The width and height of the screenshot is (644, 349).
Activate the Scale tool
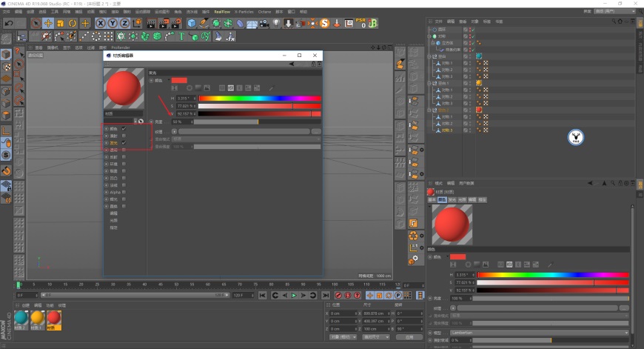click(x=61, y=24)
